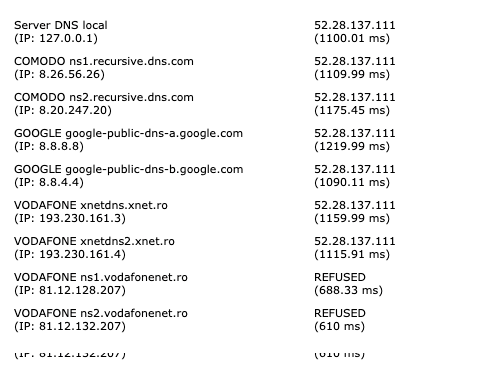Screen dimensions: 477x380
Task: Click VODAFONE ns2.vodafonenet.ro entry
Action: (101, 313)
